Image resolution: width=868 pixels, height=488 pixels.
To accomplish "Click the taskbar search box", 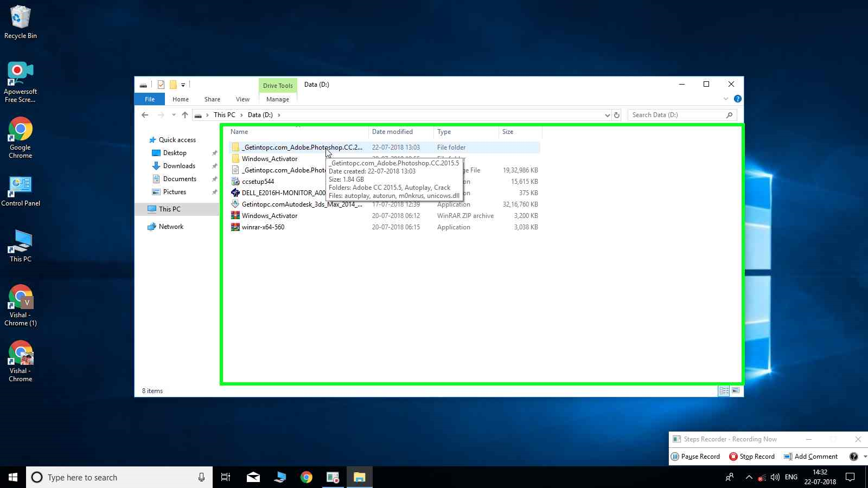I will (118, 477).
